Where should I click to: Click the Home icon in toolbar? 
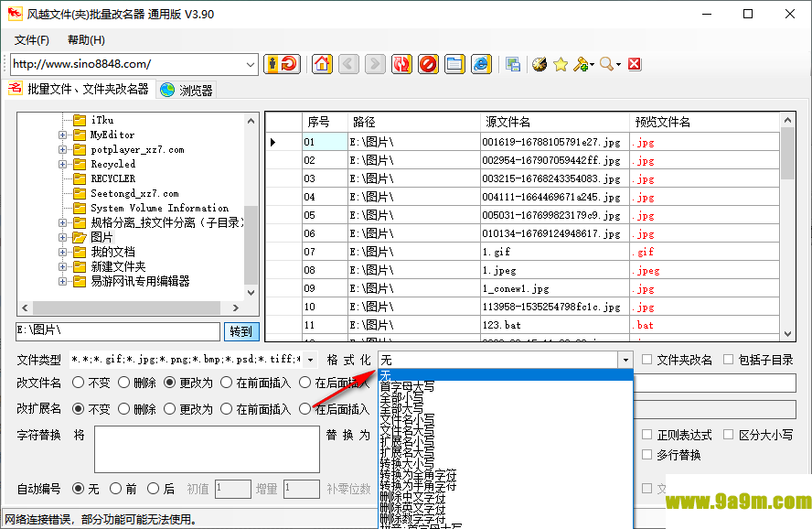click(x=322, y=64)
